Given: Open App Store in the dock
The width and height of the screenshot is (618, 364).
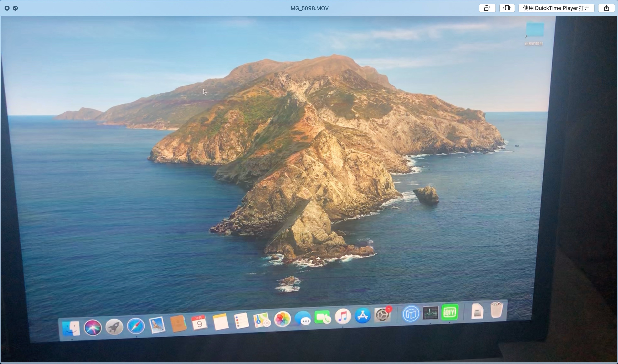Looking at the screenshot, I should (x=363, y=315).
